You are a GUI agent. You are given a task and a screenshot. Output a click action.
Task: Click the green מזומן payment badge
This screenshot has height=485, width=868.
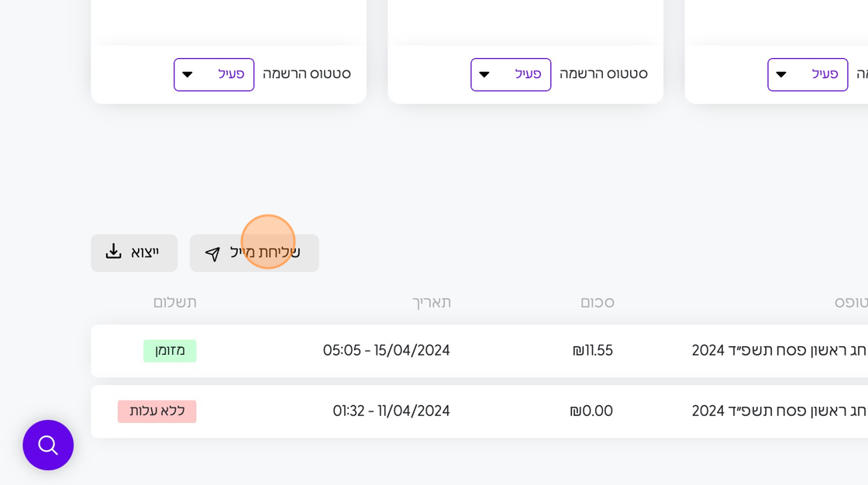point(170,350)
